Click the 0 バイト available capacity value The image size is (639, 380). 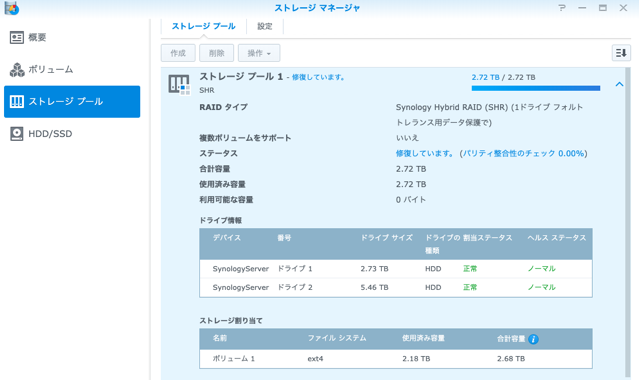coord(411,200)
